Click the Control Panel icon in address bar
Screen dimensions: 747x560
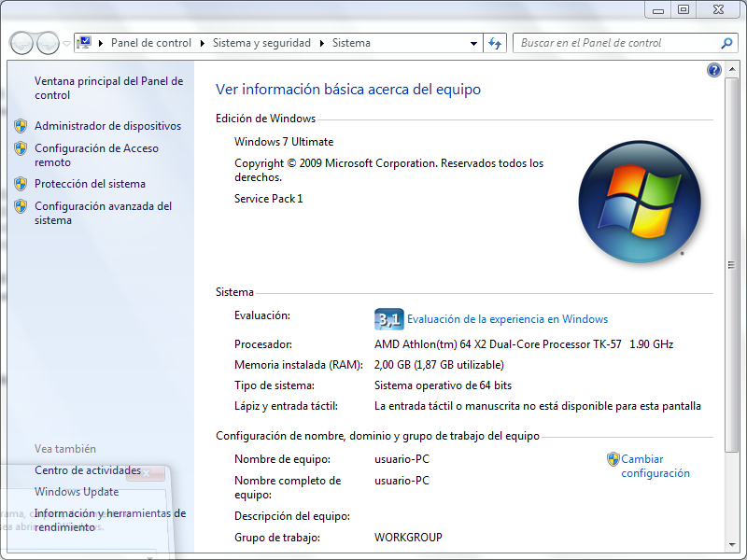[85, 43]
